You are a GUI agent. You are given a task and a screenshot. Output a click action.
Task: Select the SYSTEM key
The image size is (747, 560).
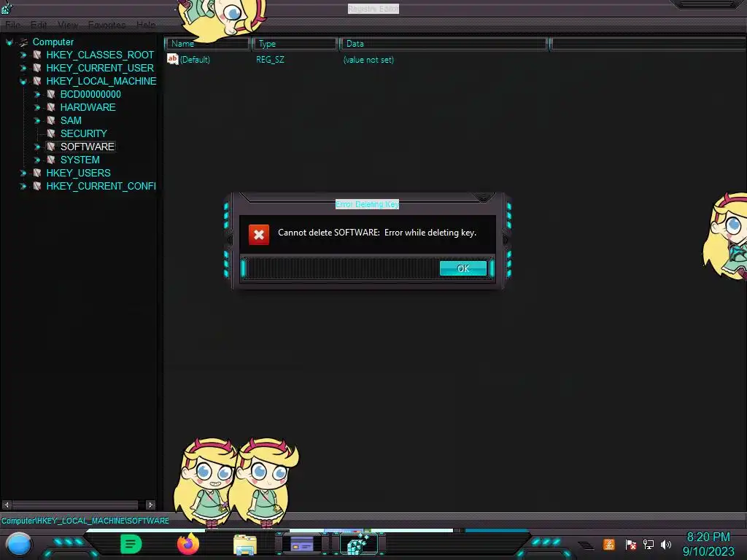(x=80, y=160)
